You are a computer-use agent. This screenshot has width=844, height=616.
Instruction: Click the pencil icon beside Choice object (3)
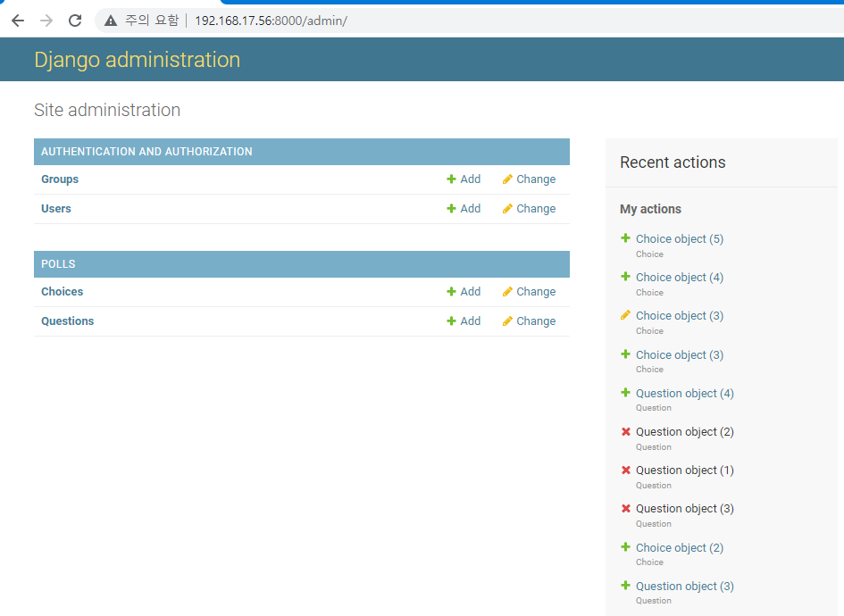coord(625,315)
